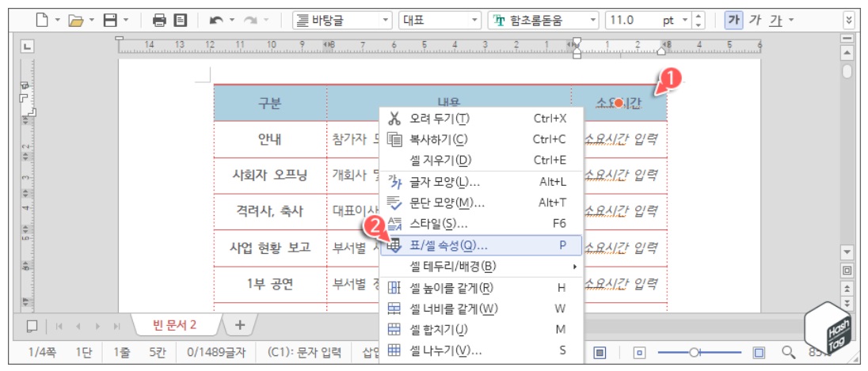The width and height of the screenshot is (868, 371).
Task: Open 문단 모양(M)... from context menu
Action: click(x=481, y=203)
